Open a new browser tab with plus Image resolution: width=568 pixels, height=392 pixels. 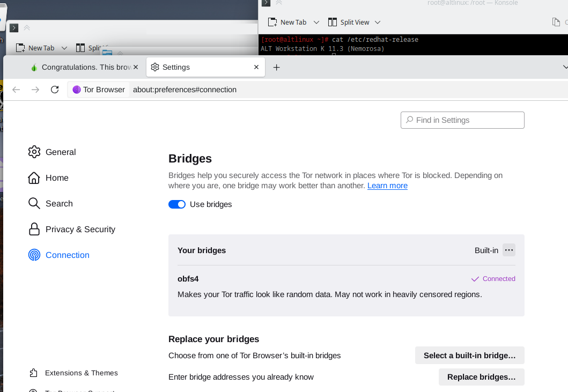coord(276,68)
